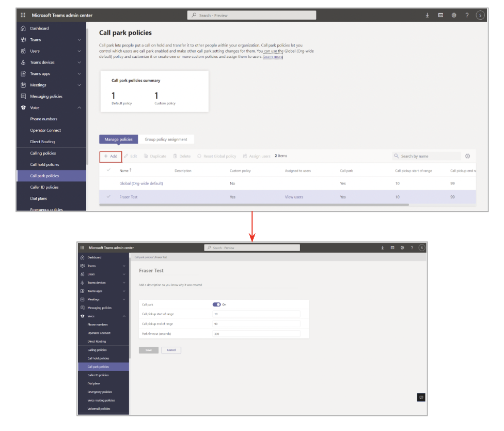Viewport: 504px width, 431px height.
Task: Open help icon in bottom window header
Action: (x=412, y=248)
